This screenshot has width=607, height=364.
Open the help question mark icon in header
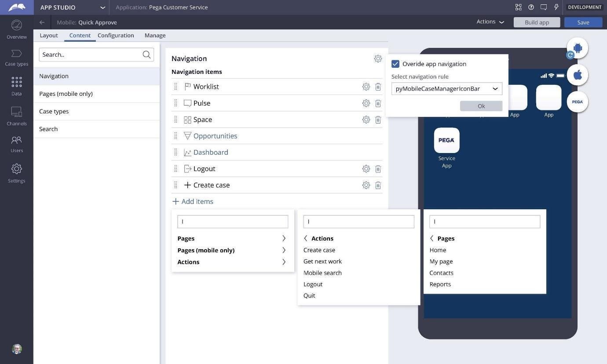pyautogui.click(x=531, y=7)
